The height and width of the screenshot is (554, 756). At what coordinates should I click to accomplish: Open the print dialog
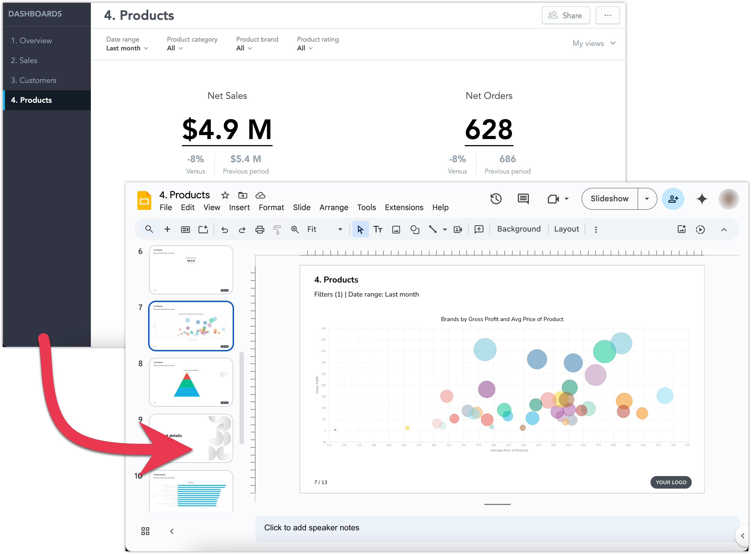coord(260,229)
